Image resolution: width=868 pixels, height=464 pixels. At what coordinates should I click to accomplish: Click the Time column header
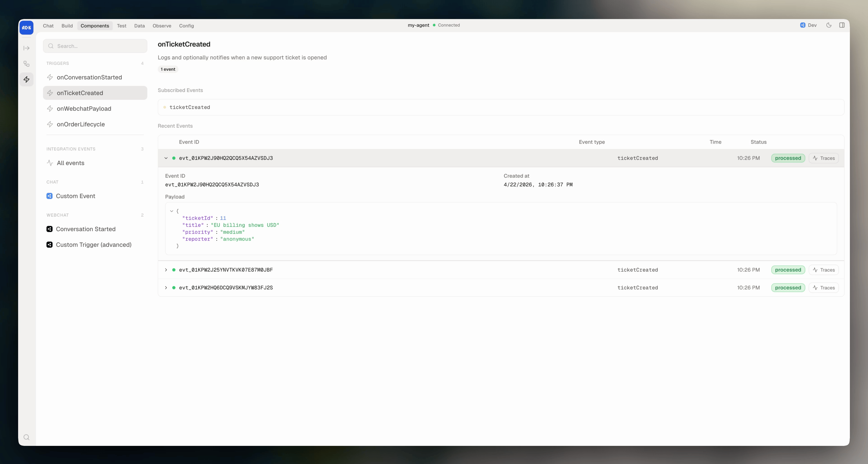point(715,142)
